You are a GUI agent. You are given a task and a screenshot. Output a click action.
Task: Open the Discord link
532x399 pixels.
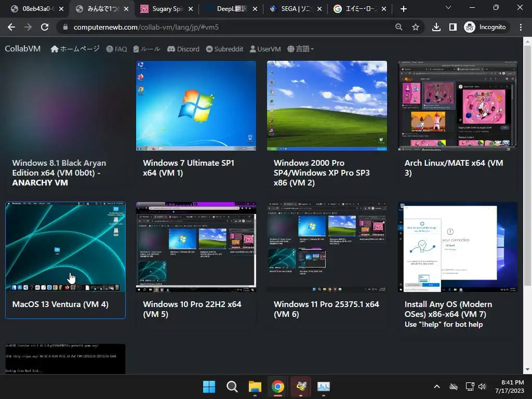point(183,49)
